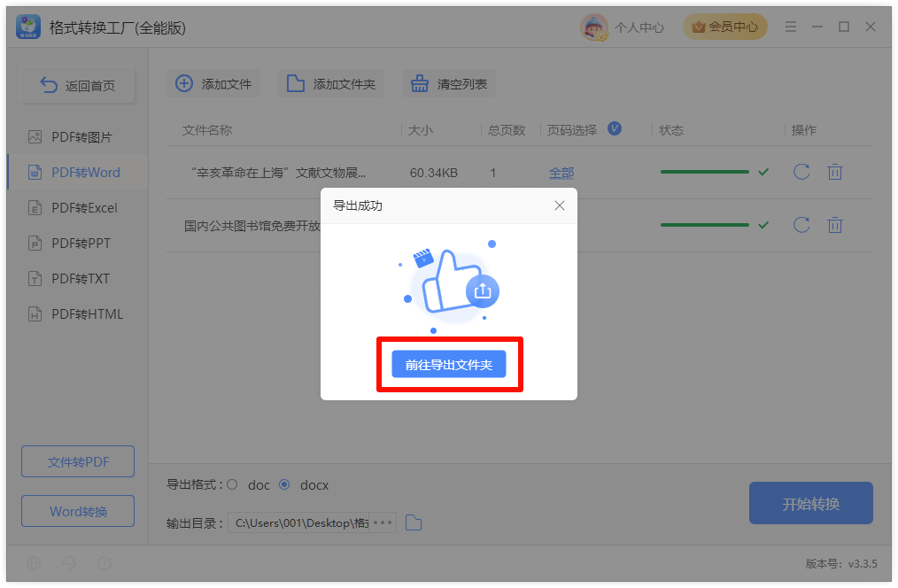The height and width of the screenshot is (588, 898).
Task: Close the 导出成功 dialog
Action: click(560, 205)
